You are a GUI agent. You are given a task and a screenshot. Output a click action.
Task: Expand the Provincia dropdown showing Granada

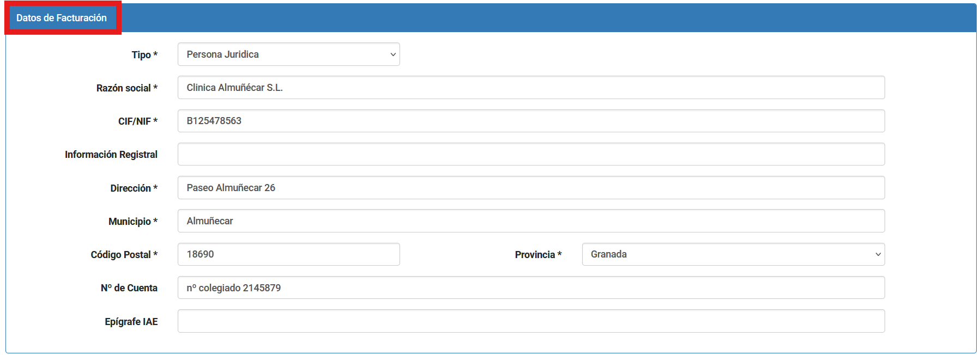[733, 254]
